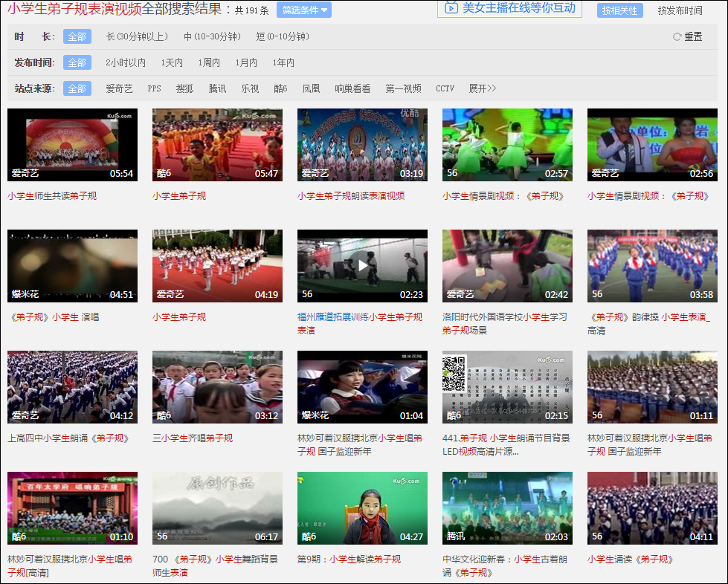The height and width of the screenshot is (584, 728).
Task: Filter publish time to 1周内
Action: (x=209, y=62)
